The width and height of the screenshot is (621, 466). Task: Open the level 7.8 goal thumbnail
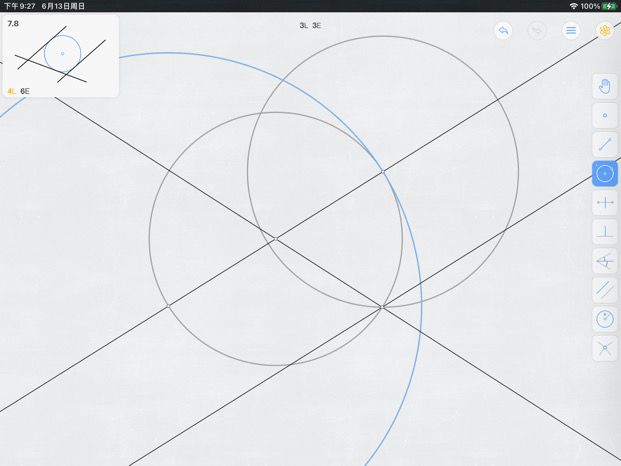tap(61, 56)
